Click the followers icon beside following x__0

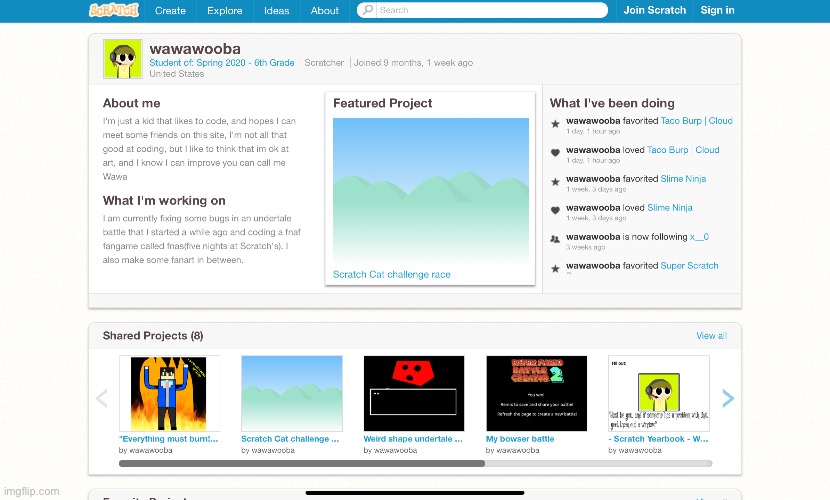click(555, 239)
